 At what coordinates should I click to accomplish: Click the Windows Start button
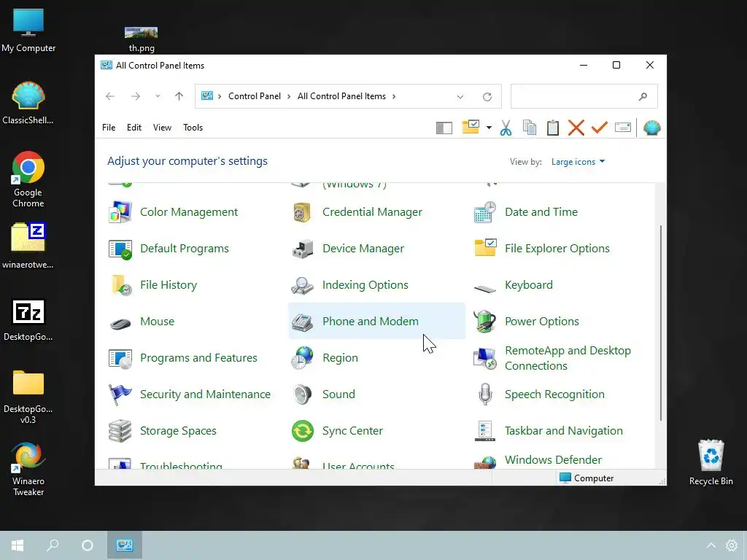[18, 545]
